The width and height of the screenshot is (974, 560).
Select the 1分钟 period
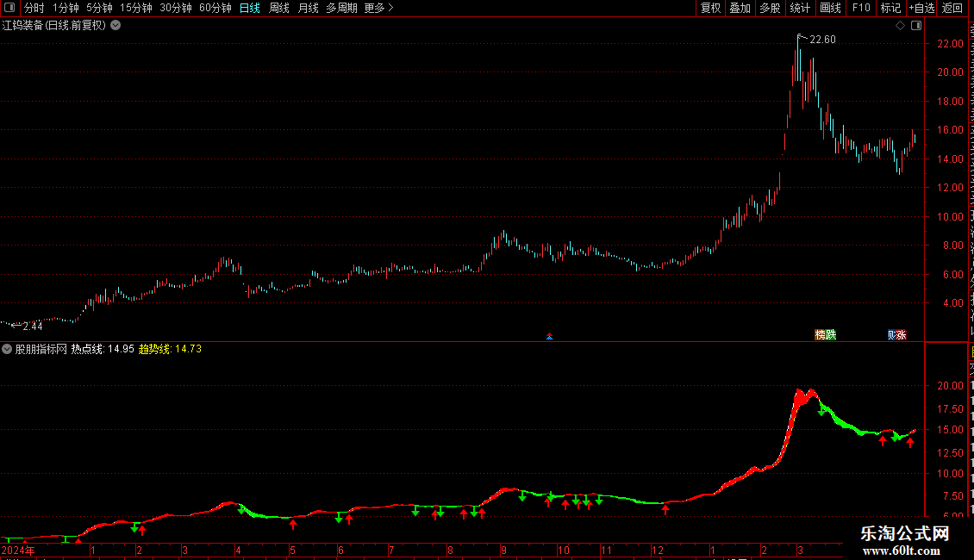(x=66, y=8)
